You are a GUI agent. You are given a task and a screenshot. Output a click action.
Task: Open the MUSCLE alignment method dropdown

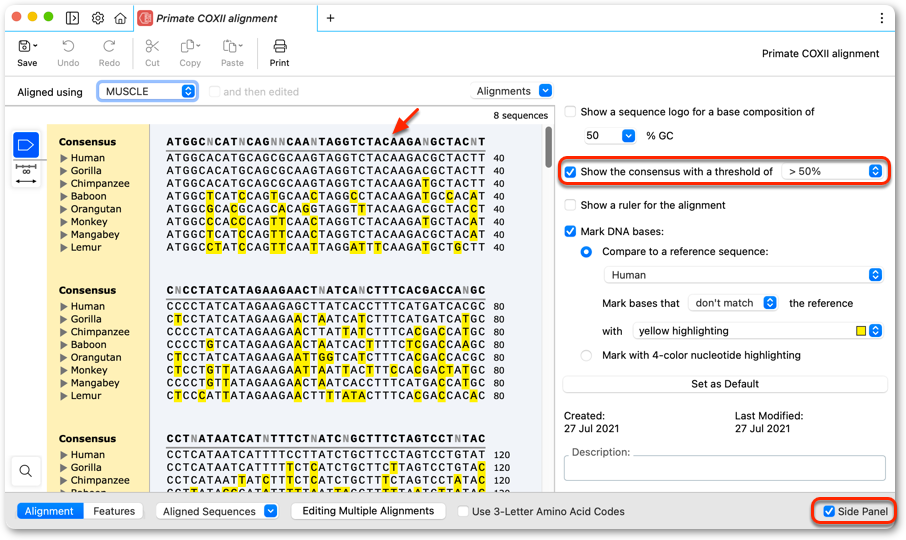pyautogui.click(x=148, y=91)
